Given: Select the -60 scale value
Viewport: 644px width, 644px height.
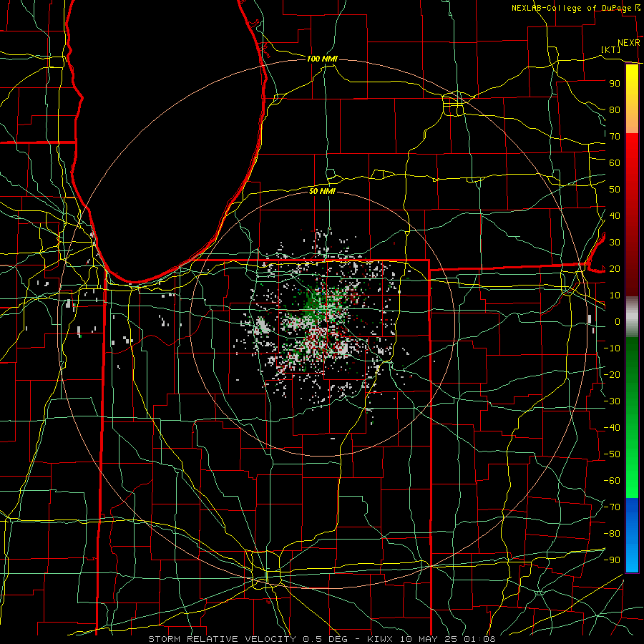Looking at the screenshot, I should click(612, 481).
